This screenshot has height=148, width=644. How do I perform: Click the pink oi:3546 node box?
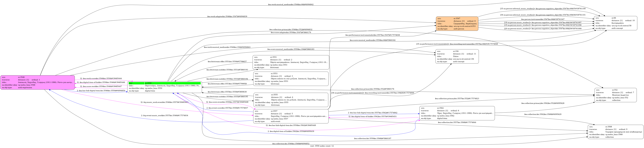[x=38, y=82]
